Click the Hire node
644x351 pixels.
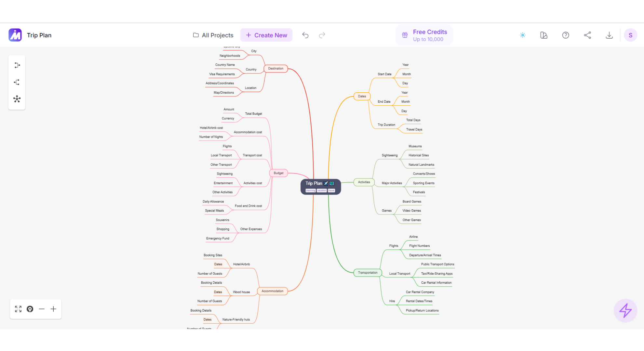click(392, 301)
